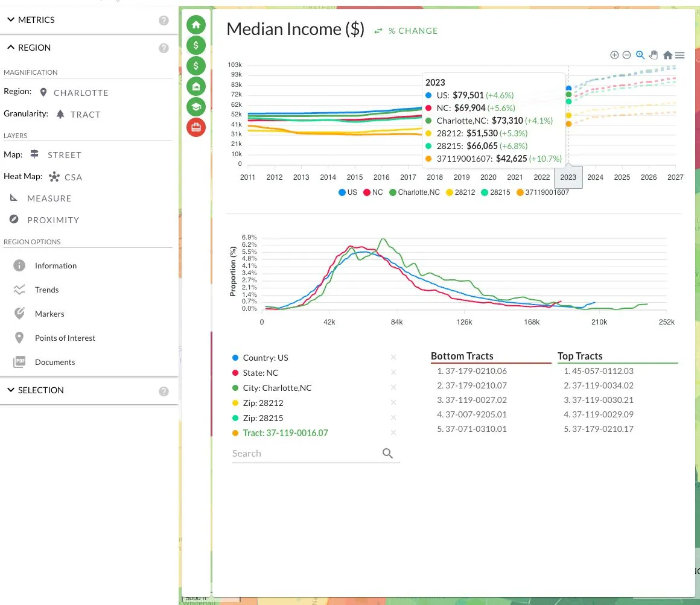Expand the METRICS section
This screenshot has width=700, height=605.
tap(31, 20)
